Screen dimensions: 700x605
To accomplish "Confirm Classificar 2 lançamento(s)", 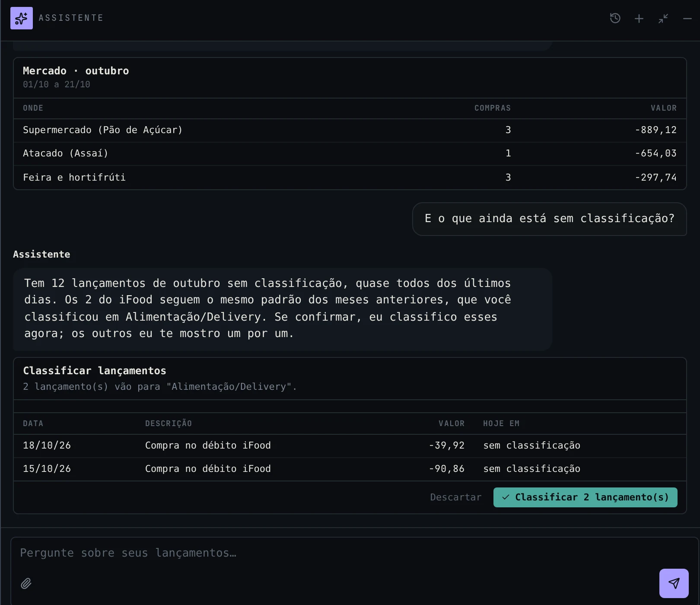I will (x=585, y=497).
